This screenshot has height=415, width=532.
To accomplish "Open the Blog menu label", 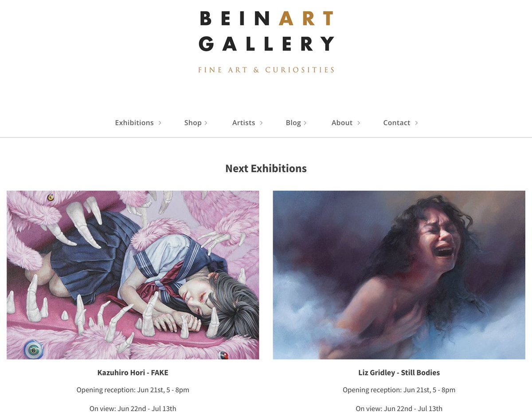I will tap(293, 123).
